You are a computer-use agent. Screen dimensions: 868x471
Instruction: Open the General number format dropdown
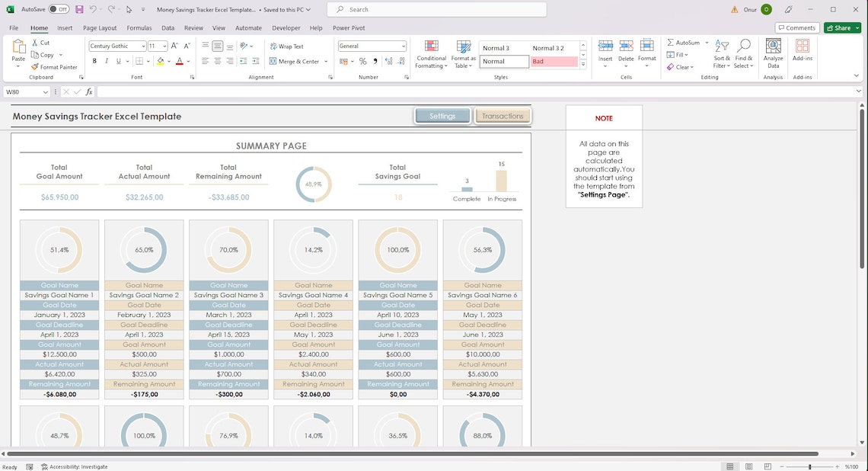(x=404, y=46)
